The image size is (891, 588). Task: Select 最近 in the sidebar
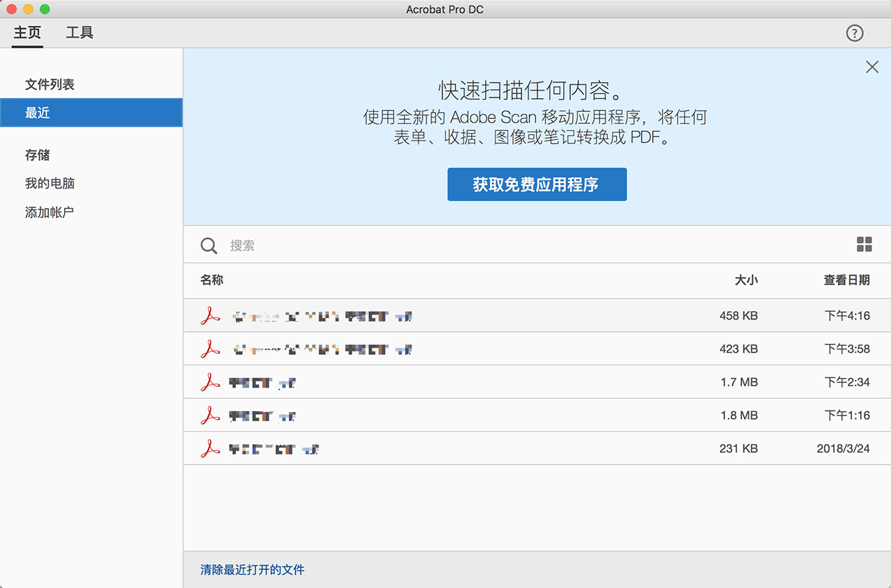pyautogui.click(x=91, y=113)
